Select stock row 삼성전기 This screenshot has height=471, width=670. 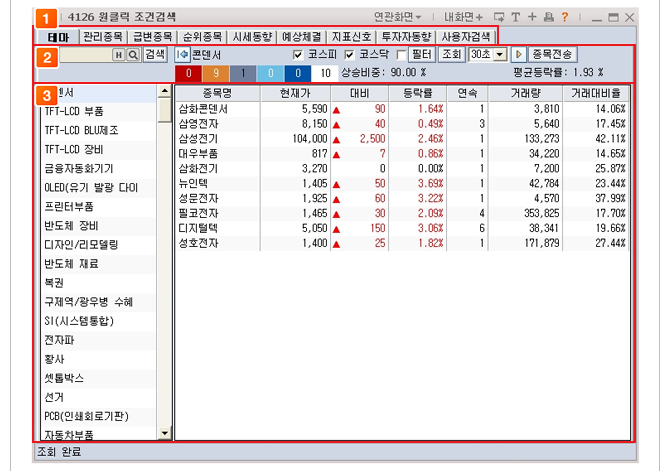point(402,139)
